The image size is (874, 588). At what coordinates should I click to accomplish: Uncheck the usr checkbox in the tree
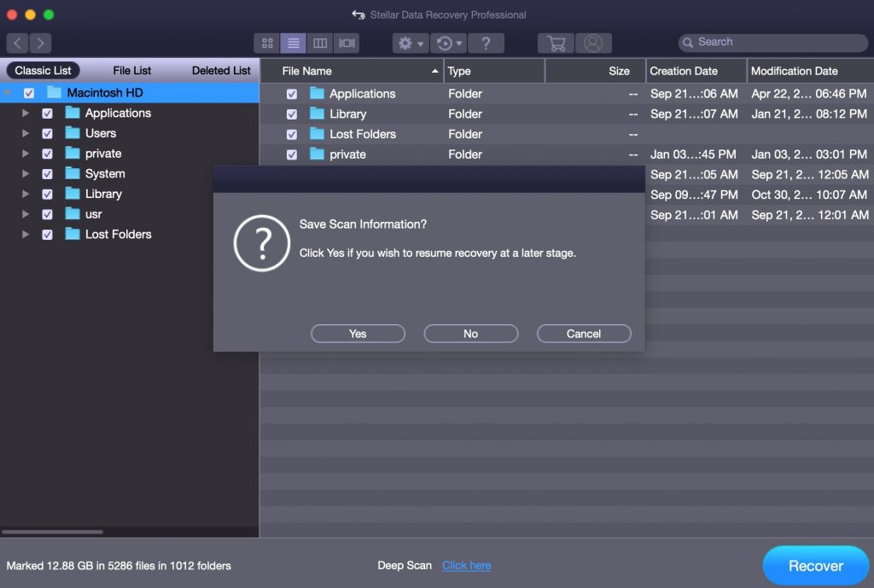click(x=48, y=214)
